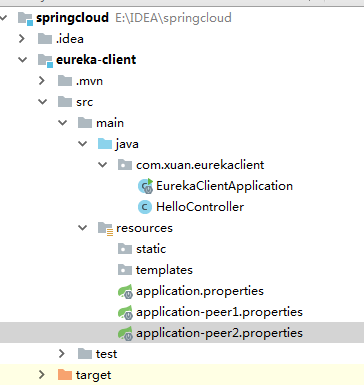Select the target folder label
Viewport: 364px width, 385px height.
coord(93,375)
